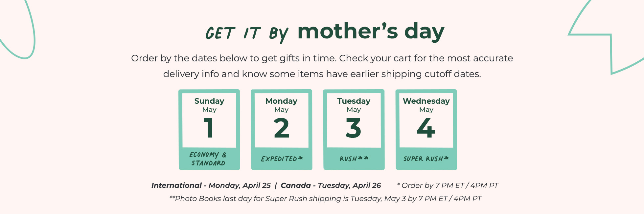
Task: Click the large number 4 date
Action: (x=426, y=128)
